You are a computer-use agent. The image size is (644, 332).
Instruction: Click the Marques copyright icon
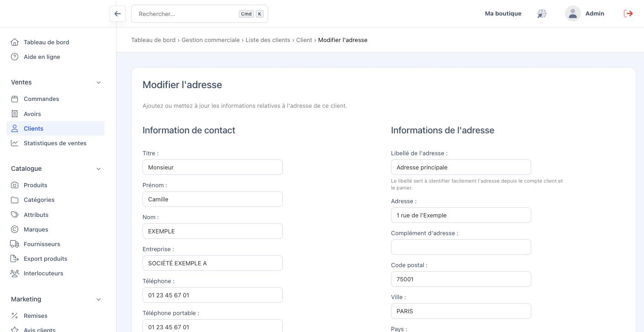click(x=15, y=229)
